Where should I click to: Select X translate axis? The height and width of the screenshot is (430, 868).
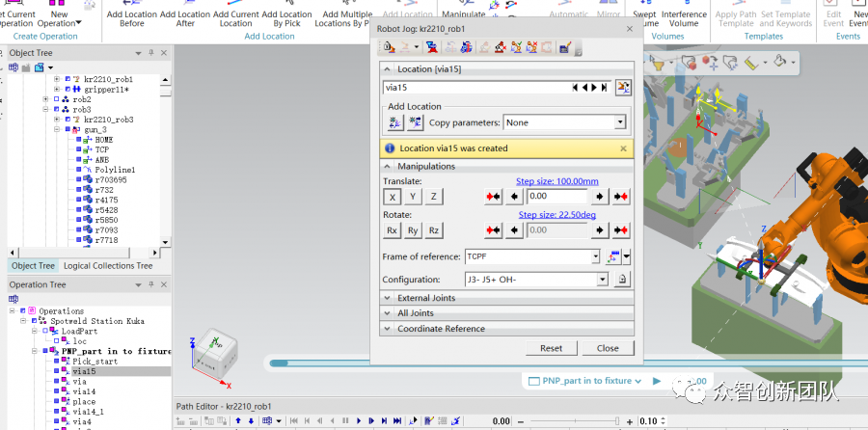(393, 197)
